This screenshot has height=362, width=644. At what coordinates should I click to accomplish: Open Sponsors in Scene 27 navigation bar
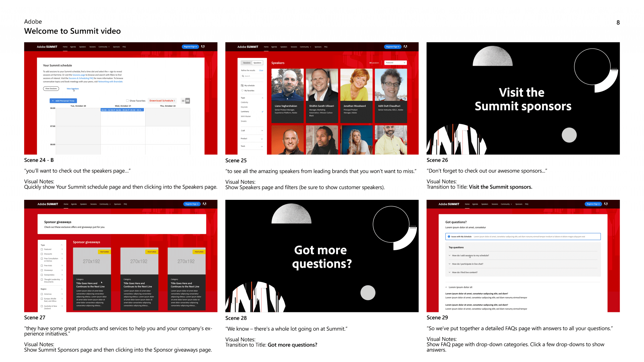(x=118, y=204)
